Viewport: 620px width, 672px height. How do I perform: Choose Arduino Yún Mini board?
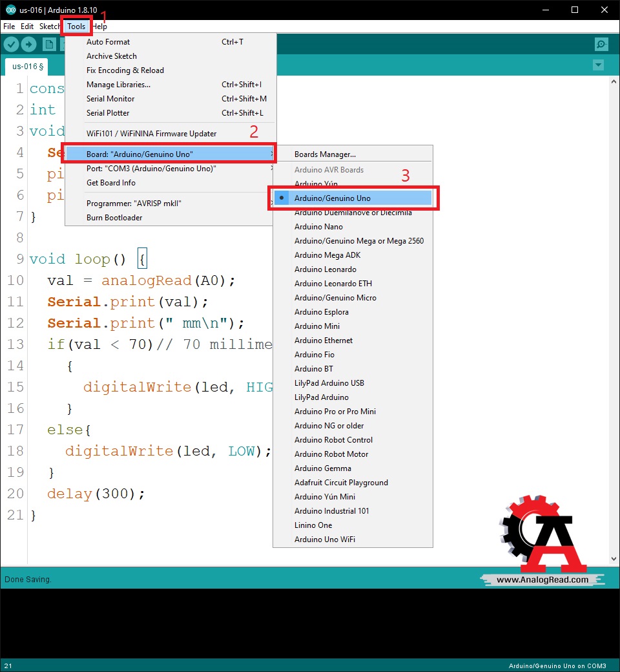pyautogui.click(x=353, y=497)
